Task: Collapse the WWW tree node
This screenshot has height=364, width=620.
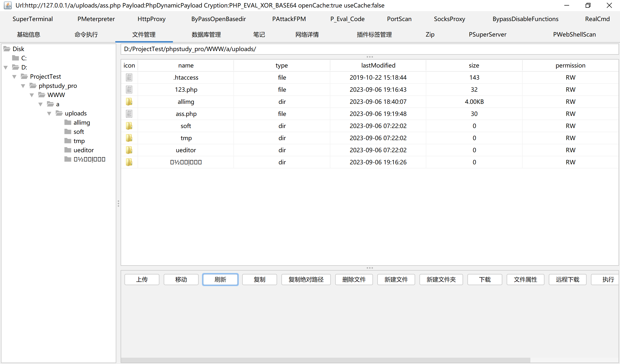Action: tap(32, 95)
